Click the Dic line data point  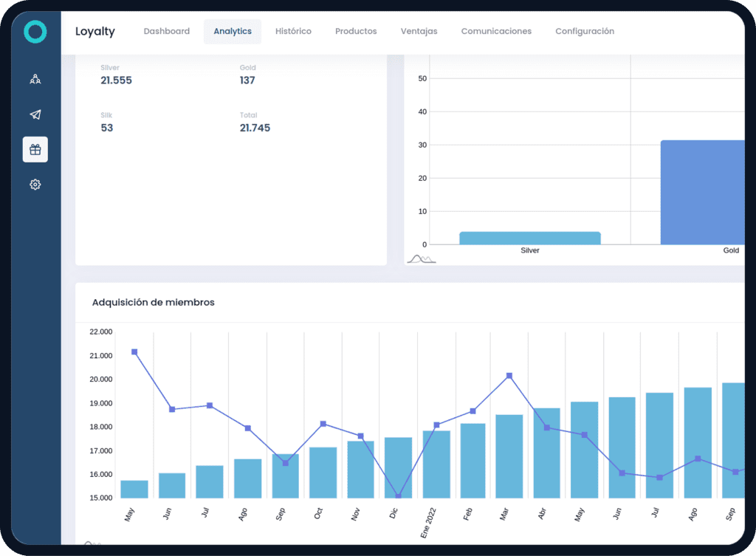point(399,496)
